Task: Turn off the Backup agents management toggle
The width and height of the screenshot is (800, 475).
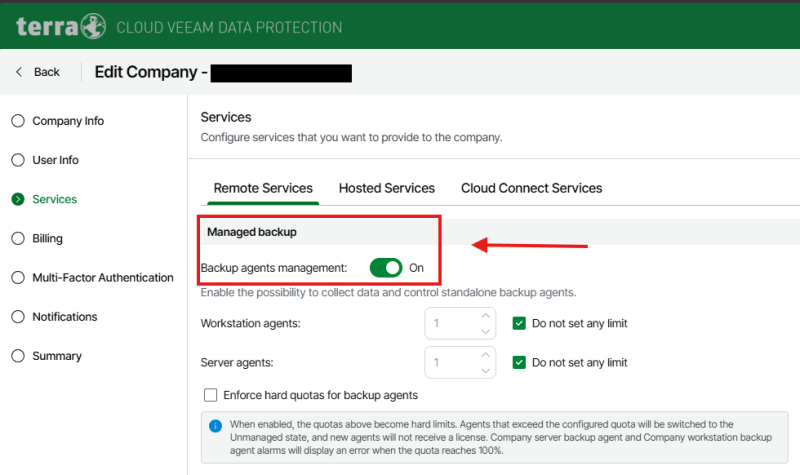Action: pyautogui.click(x=386, y=268)
